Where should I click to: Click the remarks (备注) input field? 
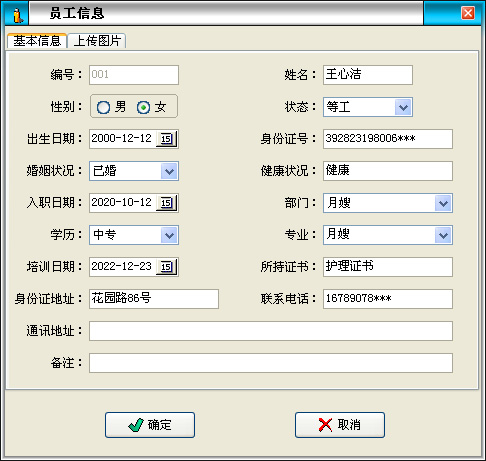(x=271, y=363)
